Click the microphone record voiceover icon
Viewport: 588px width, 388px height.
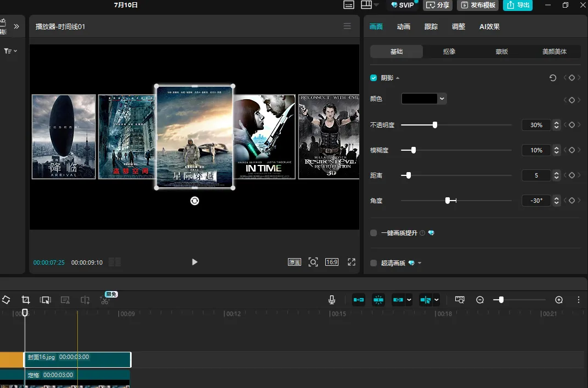click(331, 300)
